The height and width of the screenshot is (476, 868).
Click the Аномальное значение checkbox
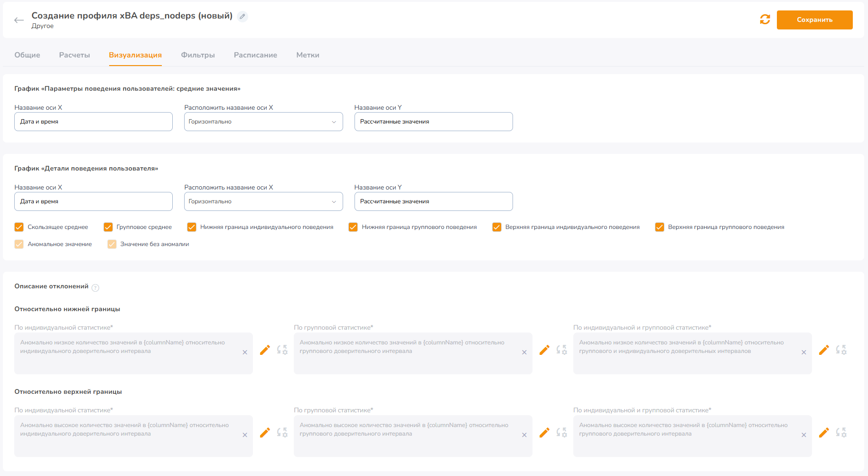tap(19, 244)
